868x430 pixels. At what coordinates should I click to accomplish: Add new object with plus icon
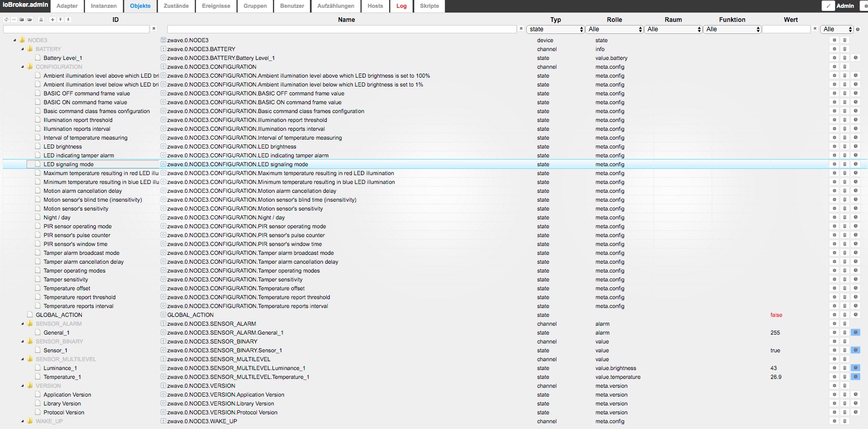53,19
